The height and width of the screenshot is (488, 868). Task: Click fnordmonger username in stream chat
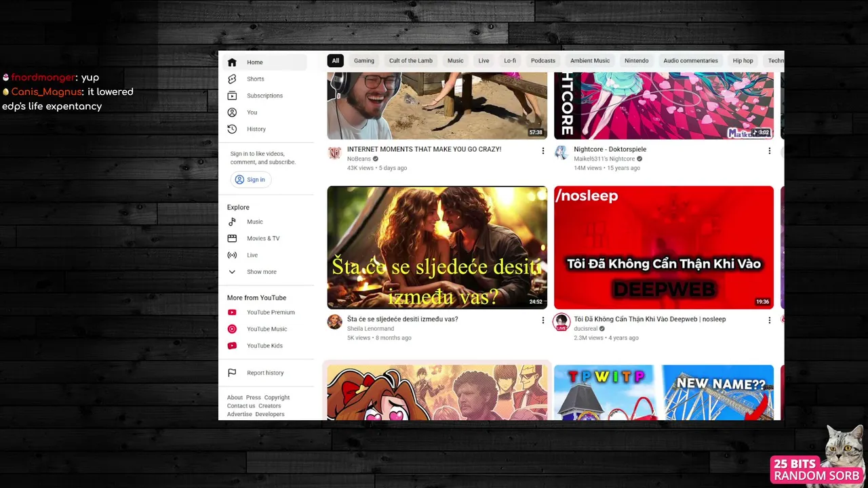coord(43,77)
